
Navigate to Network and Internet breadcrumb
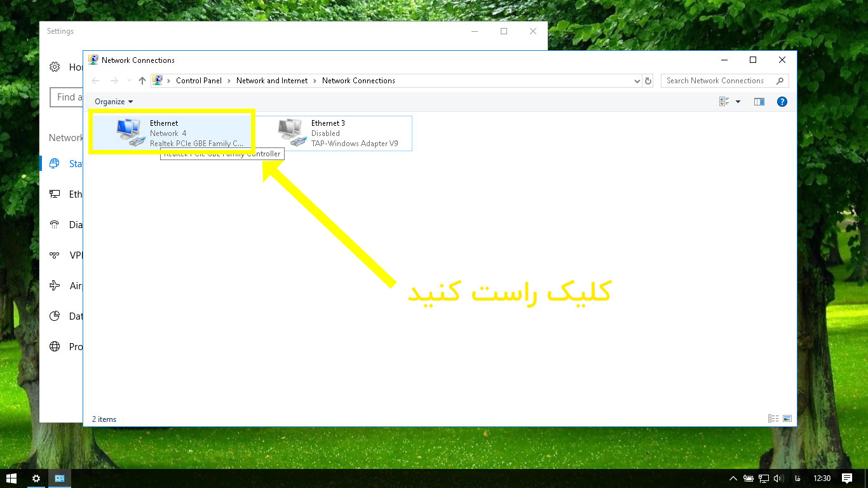(x=271, y=81)
